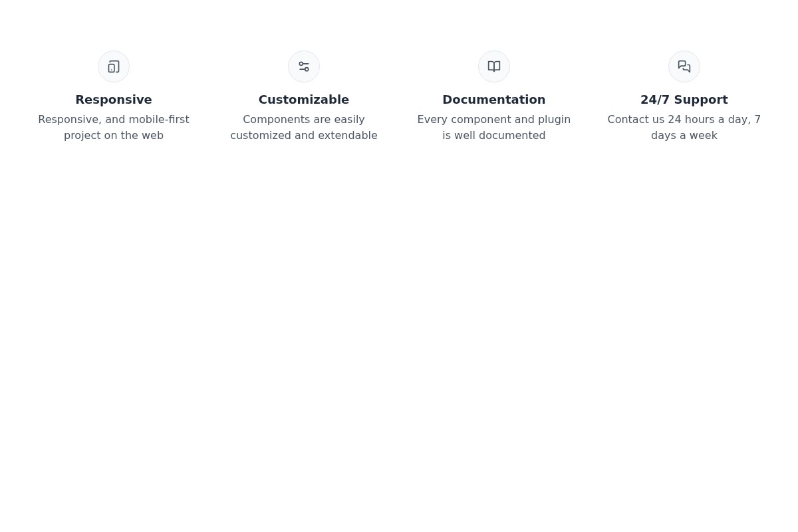Image resolution: width=798 pixels, height=532 pixels.
Task: Open the Documentation section heading
Action: tap(494, 99)
